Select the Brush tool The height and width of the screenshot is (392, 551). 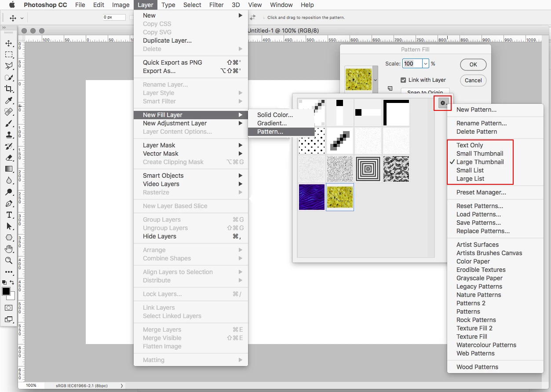tap(9, 123)
